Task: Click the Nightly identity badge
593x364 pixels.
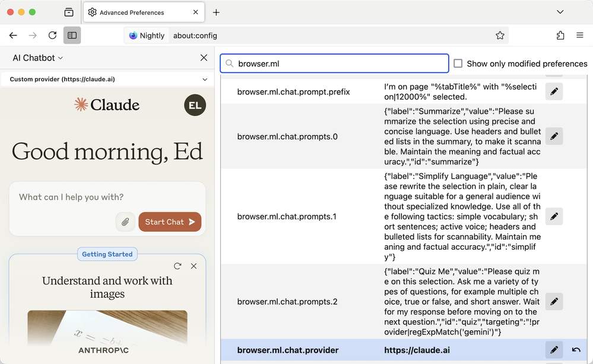Action: 147,36
